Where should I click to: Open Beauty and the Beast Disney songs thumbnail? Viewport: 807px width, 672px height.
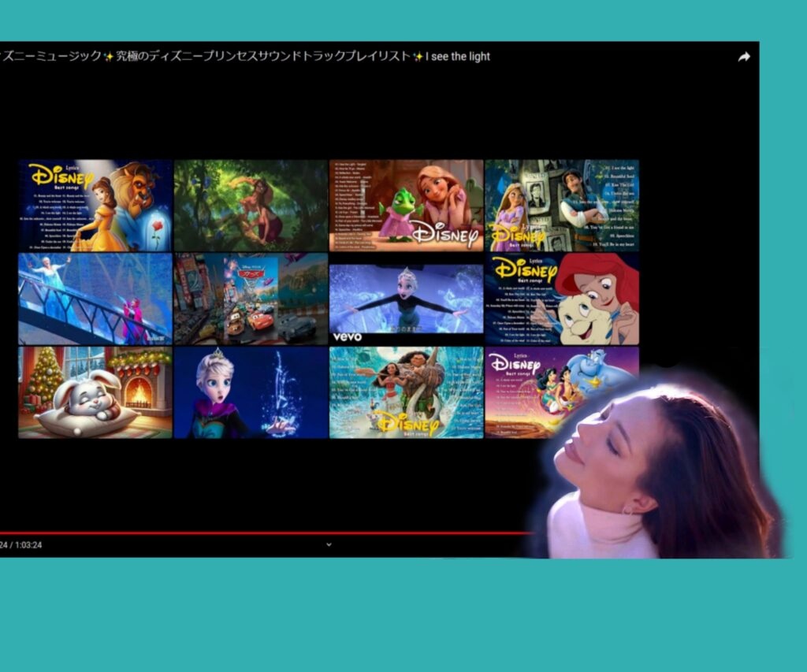(95, 206)
